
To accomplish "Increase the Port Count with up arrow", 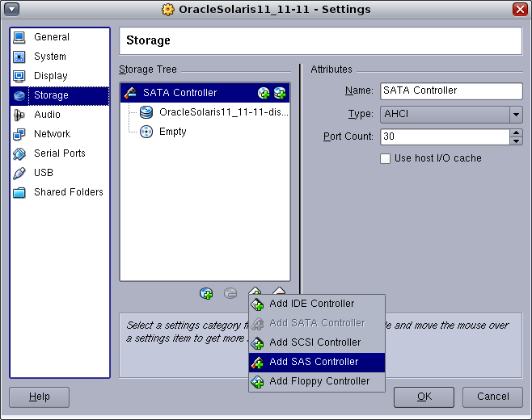I will [516, 132].
